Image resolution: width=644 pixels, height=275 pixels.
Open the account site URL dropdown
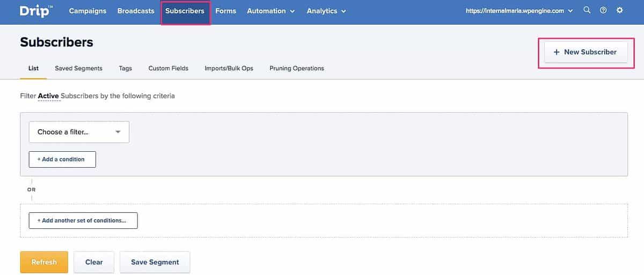[519, 11]
